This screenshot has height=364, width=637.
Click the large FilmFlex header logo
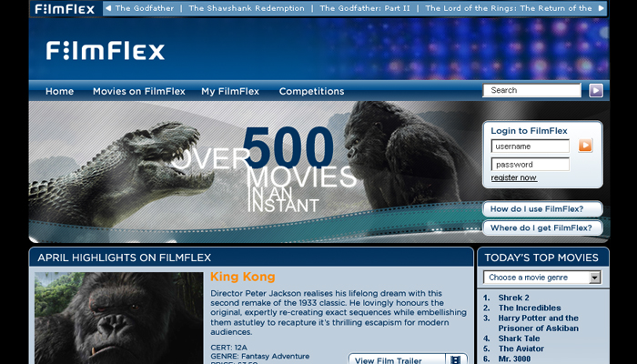(x=106, y=51)
